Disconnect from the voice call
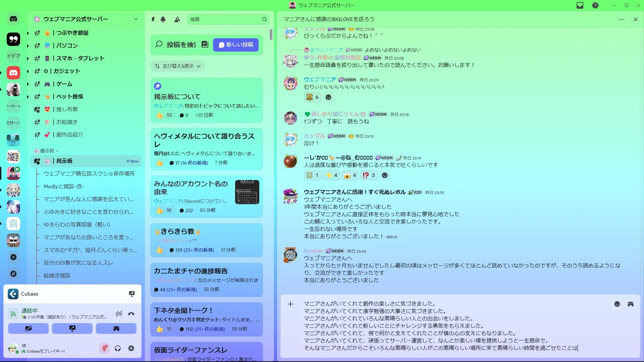The image size is (644, 362). click(131, 314)
